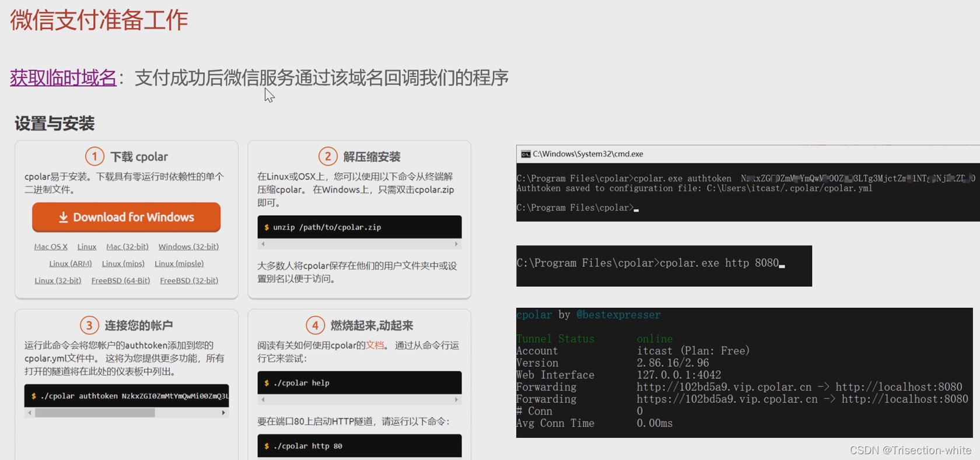Click Authtoken saved to configuration file line
Viewport: 980px width, 460px height.
coord(694,188)
